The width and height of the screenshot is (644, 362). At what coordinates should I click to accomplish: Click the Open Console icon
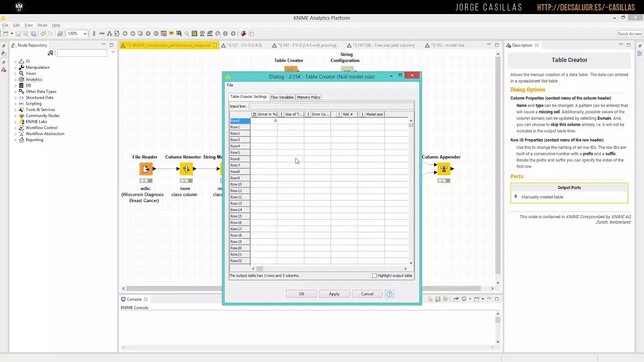[476, 299]
